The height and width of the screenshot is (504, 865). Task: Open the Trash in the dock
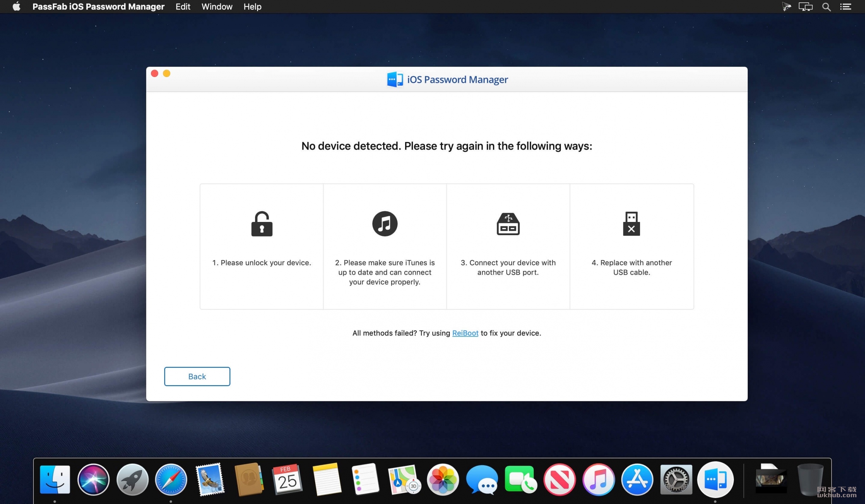(x=810, y=479)
